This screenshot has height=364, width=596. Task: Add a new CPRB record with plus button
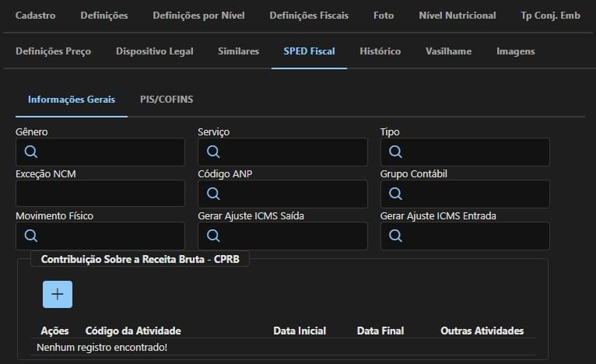[x=58, y=295]
